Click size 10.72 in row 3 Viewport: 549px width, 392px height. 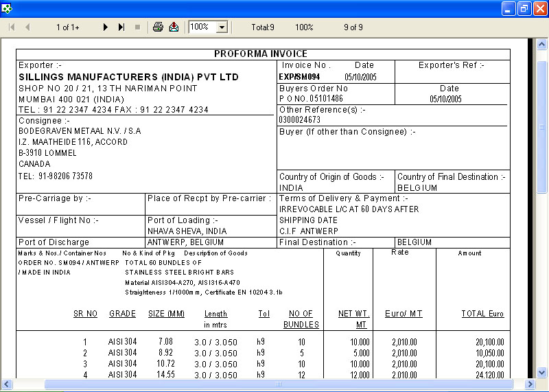(165, 364)
